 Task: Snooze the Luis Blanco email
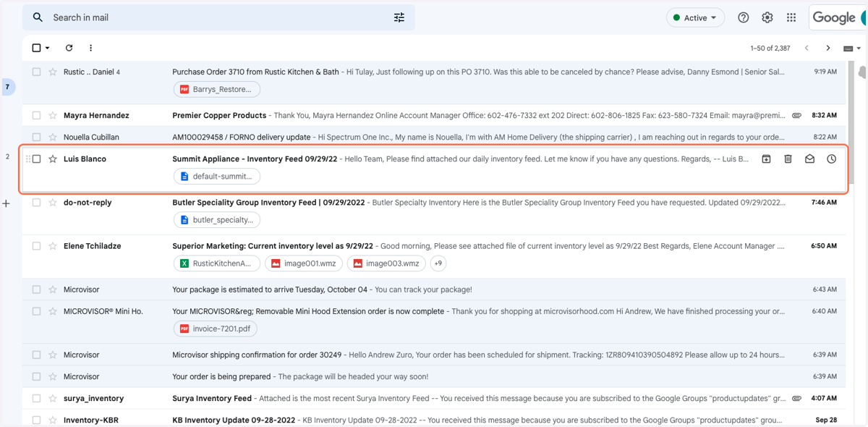[832, 159]
